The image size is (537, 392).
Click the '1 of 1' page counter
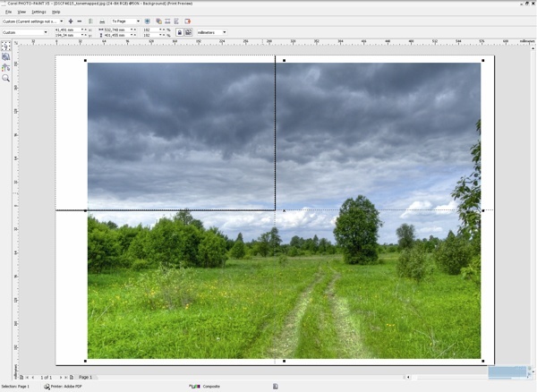46,378
